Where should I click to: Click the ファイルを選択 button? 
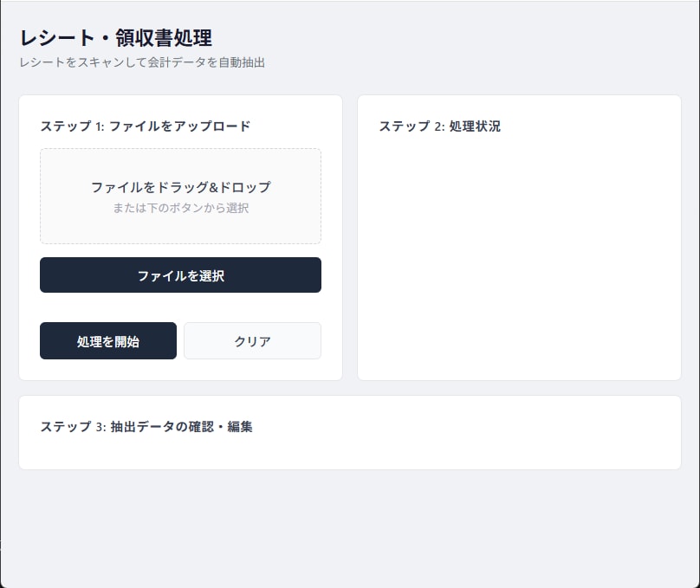pyautogui.click(x=180, y=275)
